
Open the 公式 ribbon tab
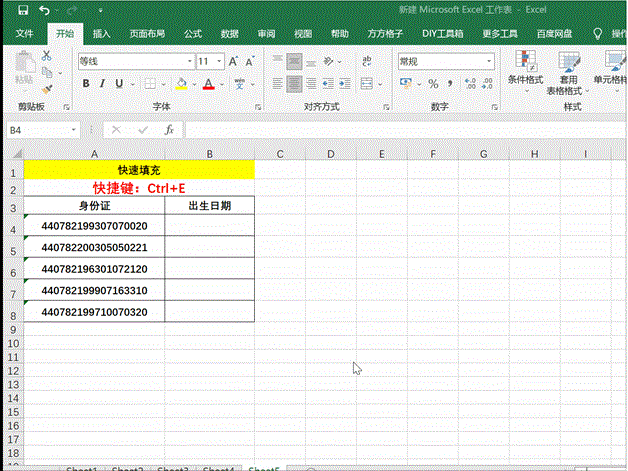193,34
